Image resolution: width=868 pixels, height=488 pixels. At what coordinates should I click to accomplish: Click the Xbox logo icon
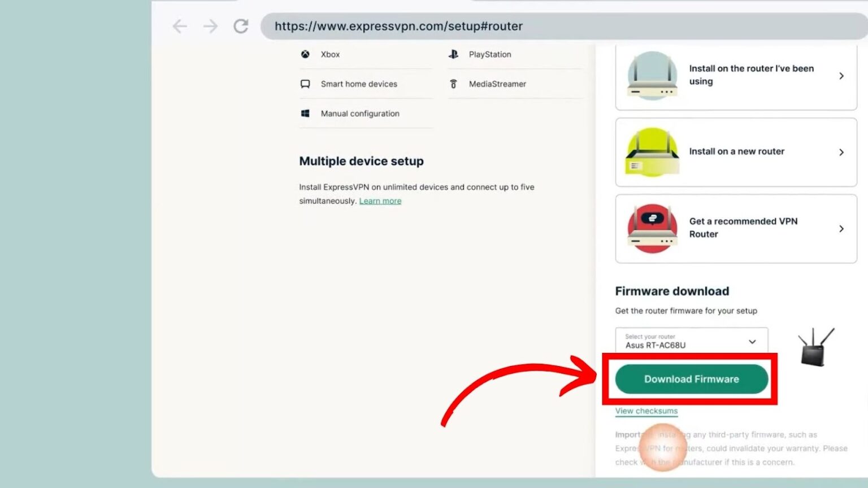[305, 54]
